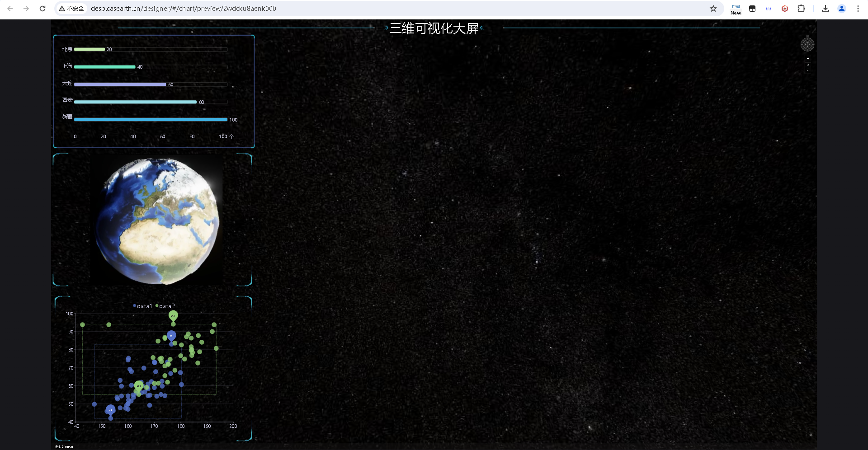Screen dimensions: 868x450
Task: Zoom in with the plus button
Action: (808, 59)
